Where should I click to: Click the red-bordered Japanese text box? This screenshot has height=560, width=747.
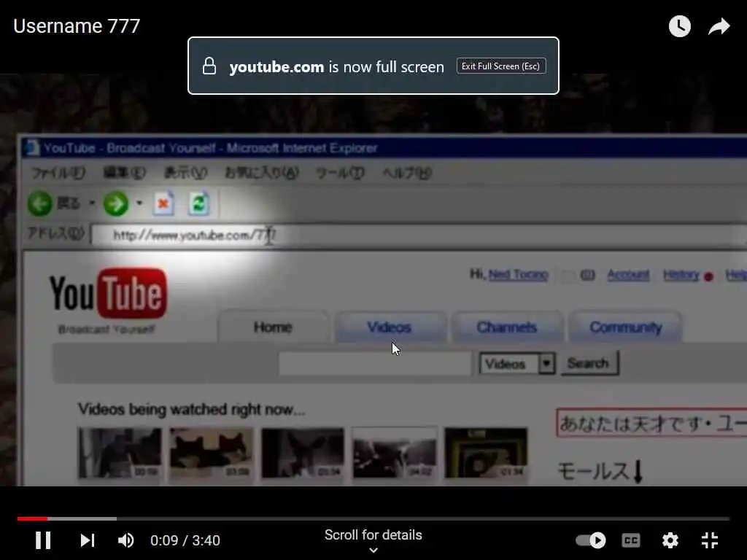[x=651, y=423]
